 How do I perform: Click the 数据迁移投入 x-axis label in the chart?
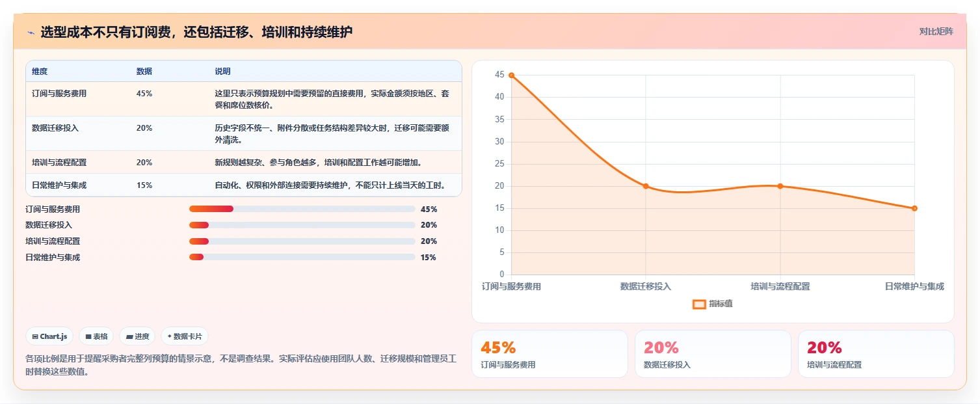pyautogui.click(x=646, y=286)
